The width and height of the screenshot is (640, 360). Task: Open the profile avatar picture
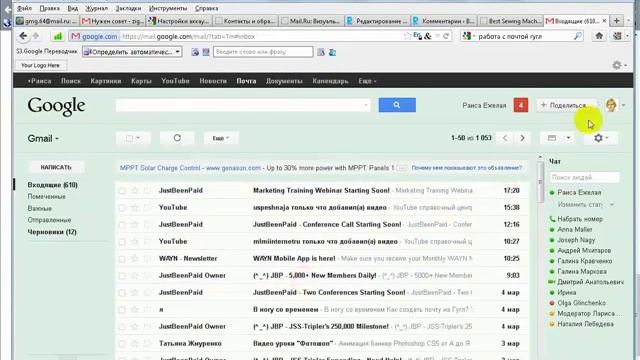[x=611, y=105]
